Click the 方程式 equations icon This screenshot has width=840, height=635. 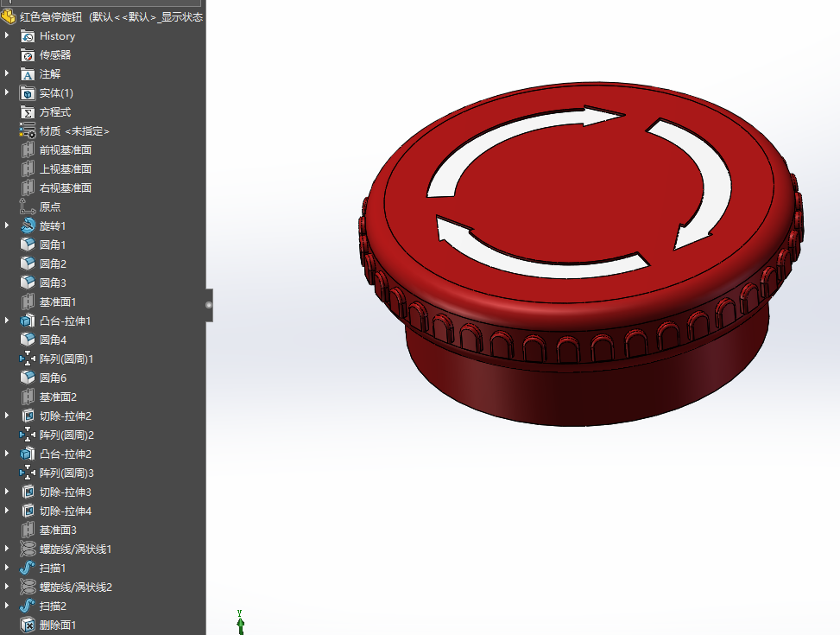pos(28,112)
